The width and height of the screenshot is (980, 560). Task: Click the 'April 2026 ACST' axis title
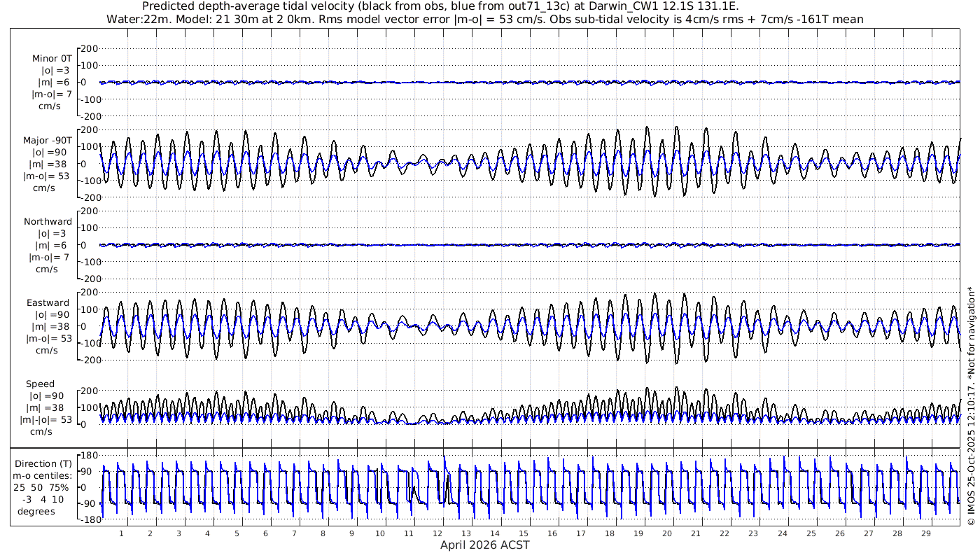click(484, 545)
